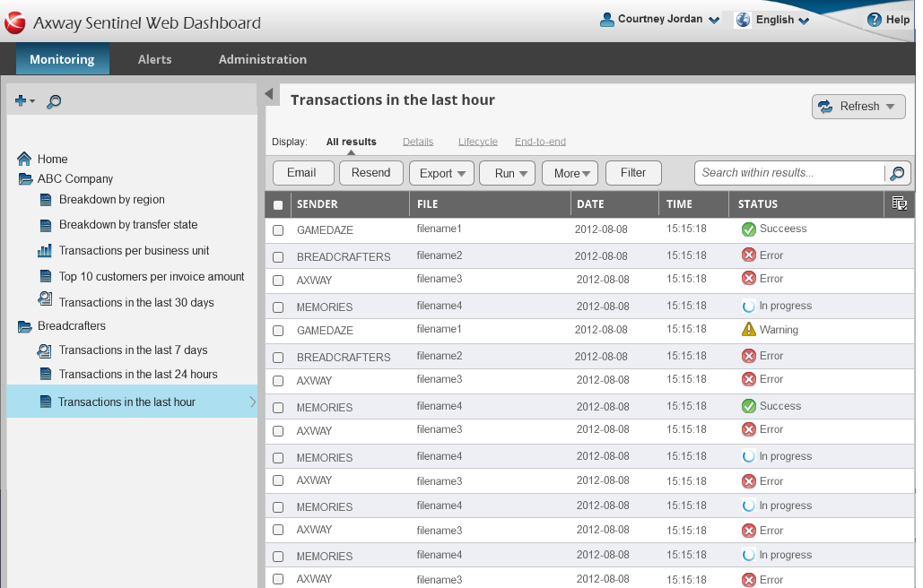Click the In progress spinner in first MEMORIES row
Viewport: 923px width, 588px height.
point(749,307)
